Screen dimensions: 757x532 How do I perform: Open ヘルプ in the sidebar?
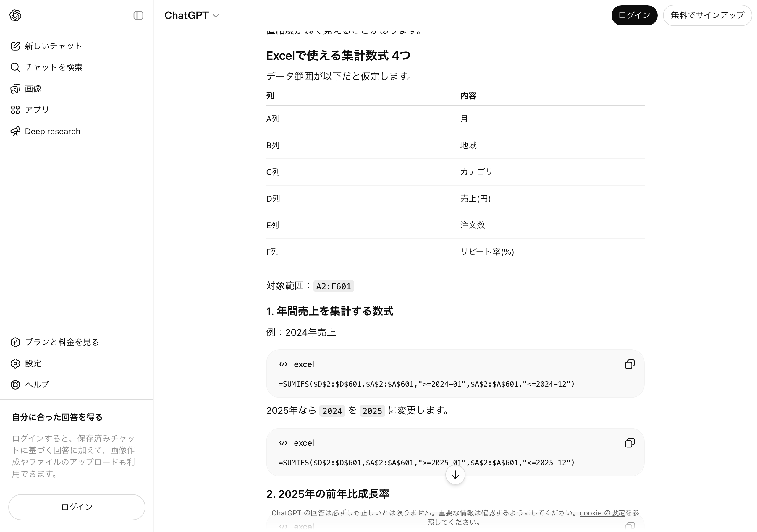click(x=77, y=385)
